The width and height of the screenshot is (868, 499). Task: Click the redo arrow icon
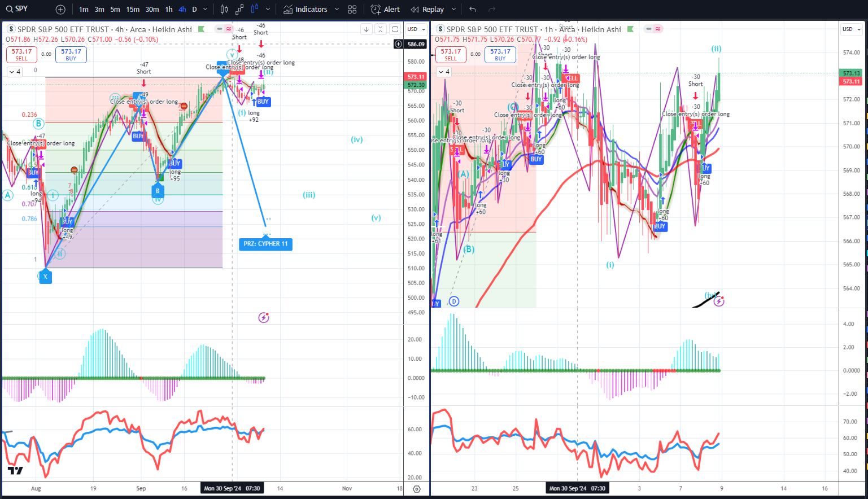coord(492,10)
